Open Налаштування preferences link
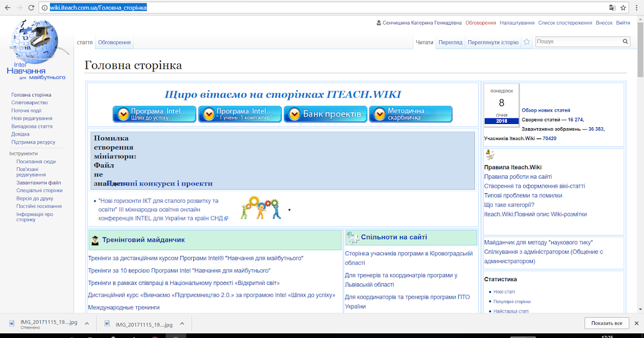 tap(517, 23)
